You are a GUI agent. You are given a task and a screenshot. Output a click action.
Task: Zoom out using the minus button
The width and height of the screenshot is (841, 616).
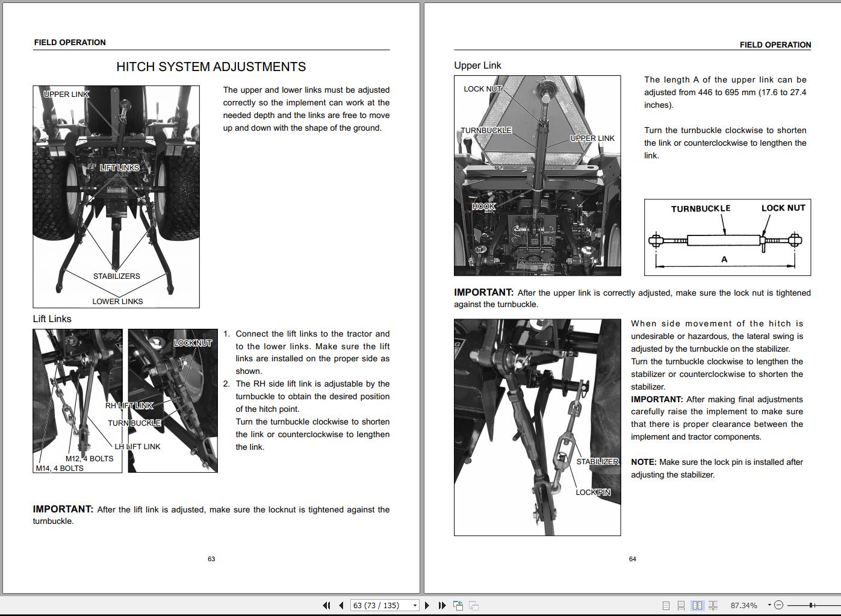pyautogui.click(x=778, y=605)
